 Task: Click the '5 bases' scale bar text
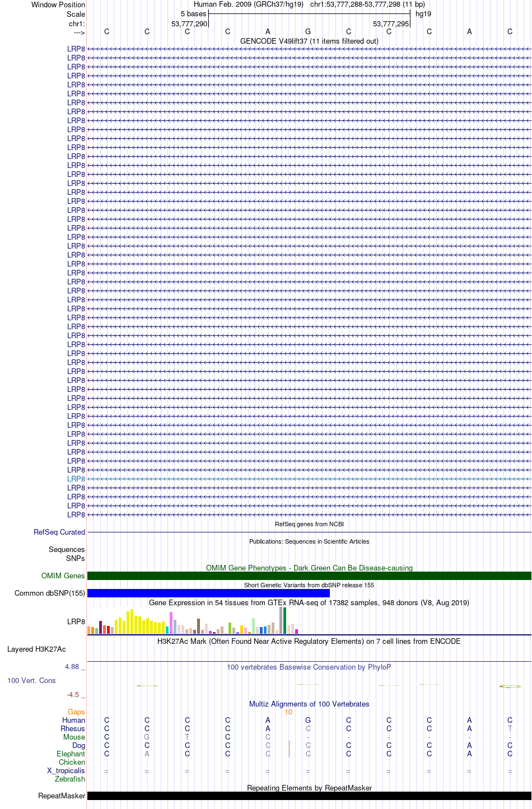(193, 13)
